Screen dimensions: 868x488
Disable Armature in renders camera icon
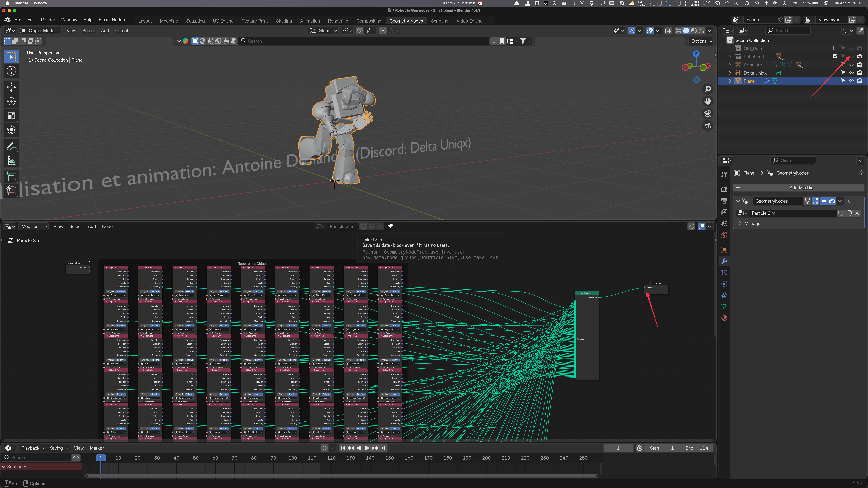pos(860,65)
